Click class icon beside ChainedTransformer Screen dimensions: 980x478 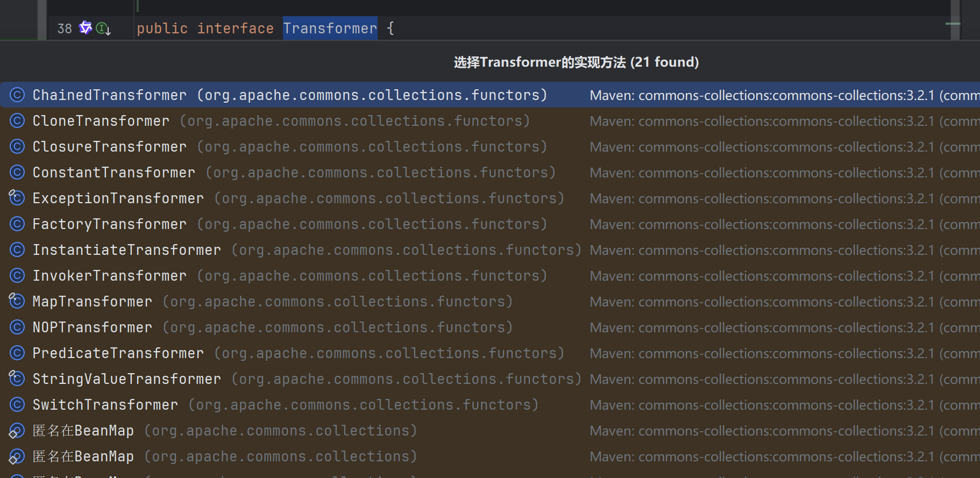(17, 95)
